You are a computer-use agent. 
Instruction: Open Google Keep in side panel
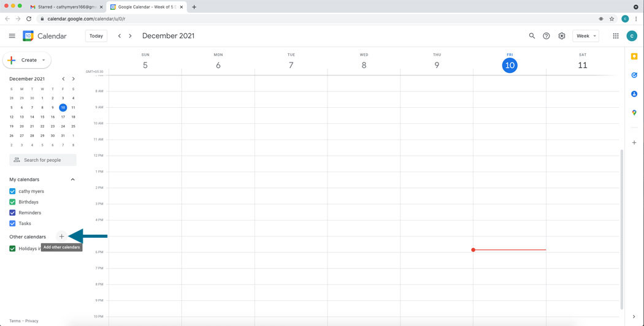634,56
